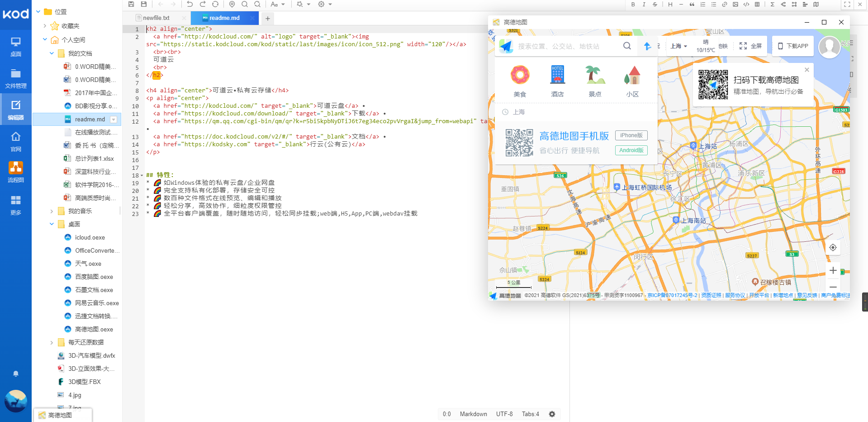Click the refresh/reload icon in the editor toolbar
This screenshot has height=422, width=868.
215,4
